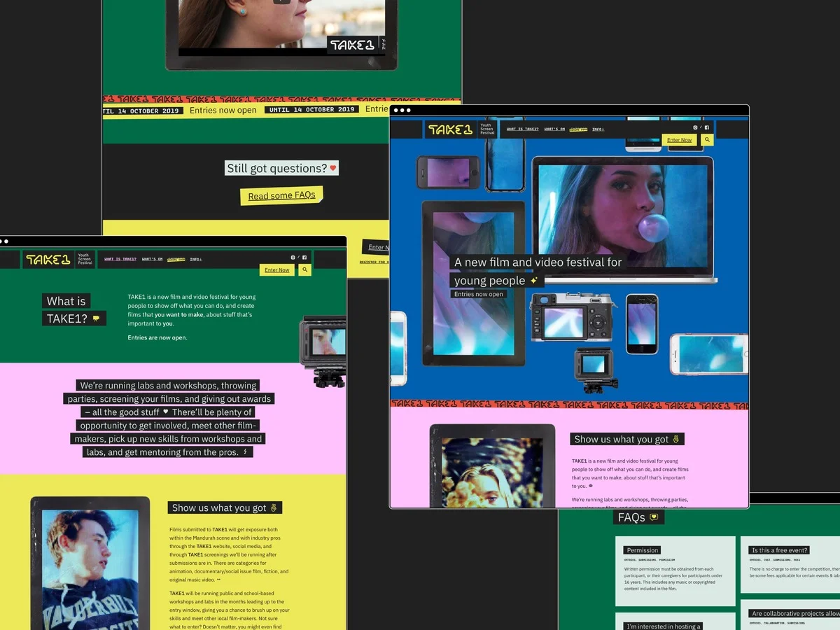The height and width of the screenshot is (630, 840).
Task: Click 'Show us what you got' heading in pink section
Action: coord(627,439)
